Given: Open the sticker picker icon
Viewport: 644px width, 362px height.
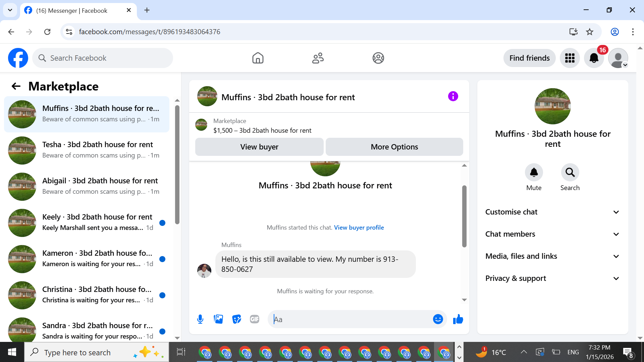Looking at the screenshot, I should pos(236,319).
